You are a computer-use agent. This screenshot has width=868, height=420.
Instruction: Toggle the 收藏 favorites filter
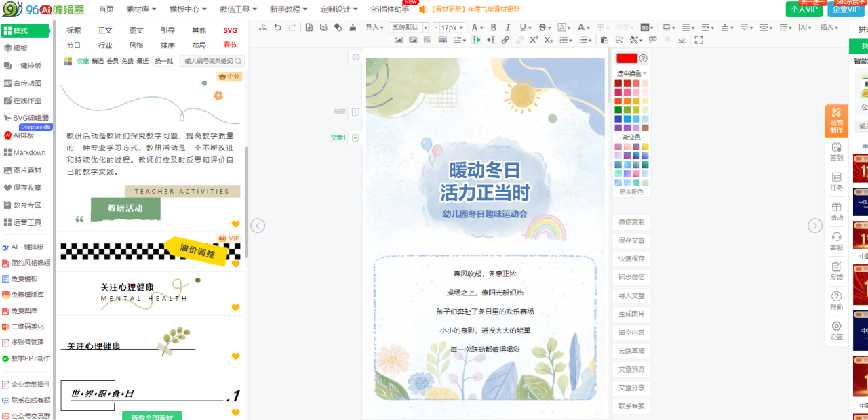83,61
